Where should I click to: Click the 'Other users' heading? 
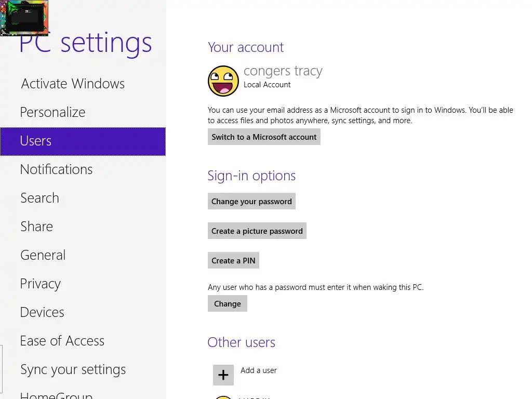coord(241,342)
